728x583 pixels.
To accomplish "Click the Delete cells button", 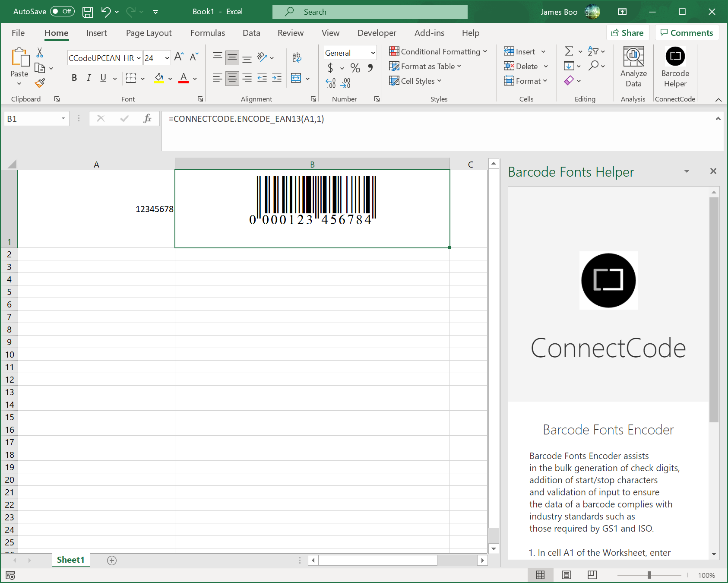I will click(521, 66).
